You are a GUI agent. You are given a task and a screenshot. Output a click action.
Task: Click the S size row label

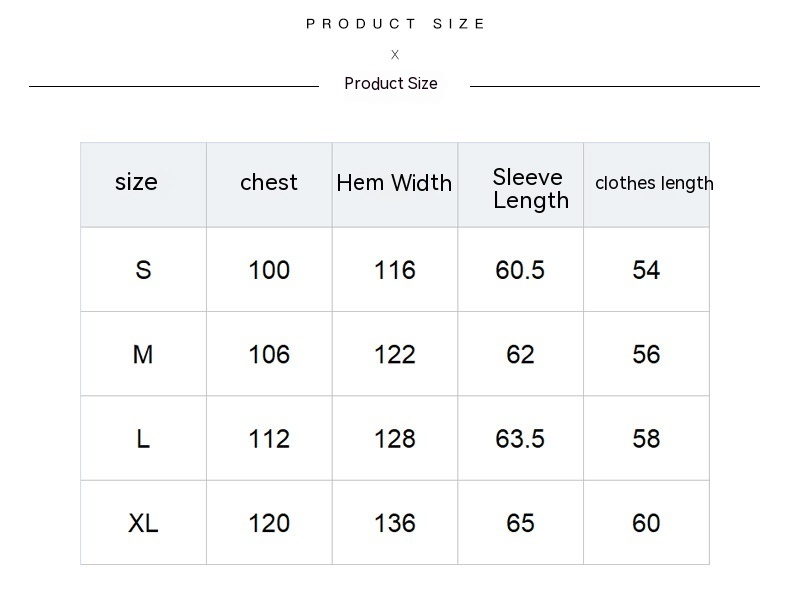[143, 270]
